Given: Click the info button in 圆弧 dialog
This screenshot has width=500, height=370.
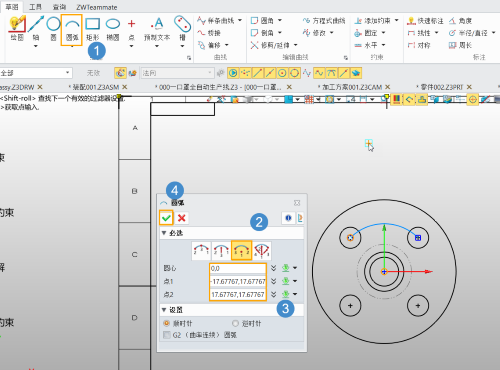Looking at the screenshot, I should (x=288, y=218).
